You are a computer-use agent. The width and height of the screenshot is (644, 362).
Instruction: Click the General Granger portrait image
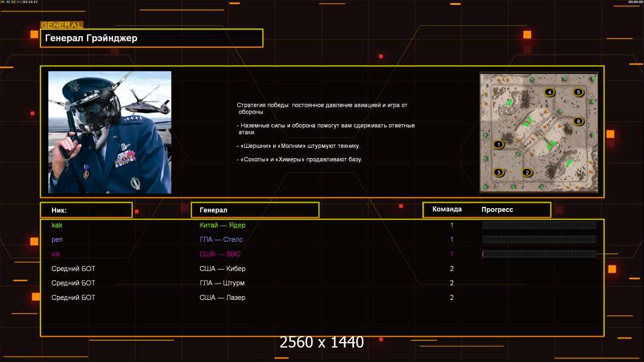click(x=110, y=132)
